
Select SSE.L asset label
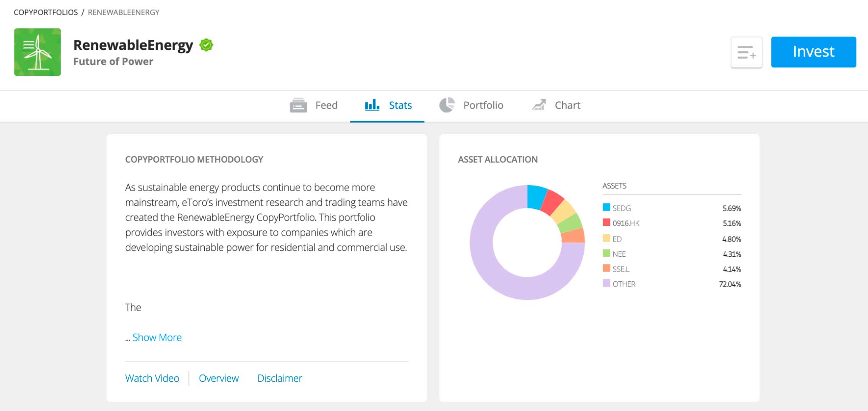pyautogui.click(x=621, y=269)
